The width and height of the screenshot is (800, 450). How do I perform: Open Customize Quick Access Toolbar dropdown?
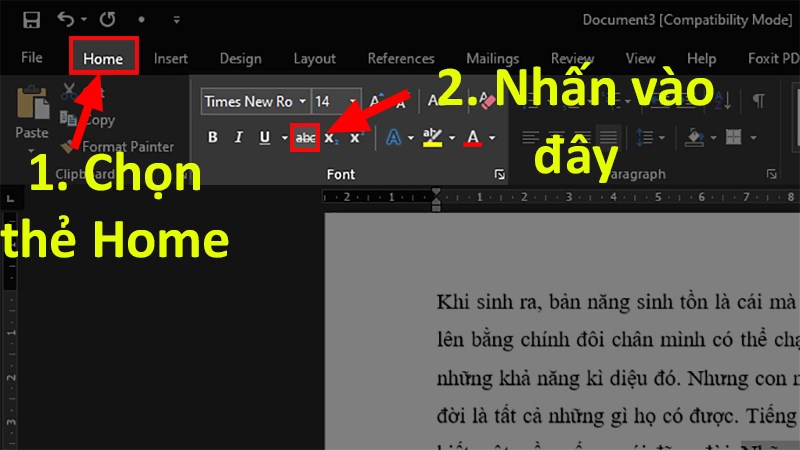(177, 20)
